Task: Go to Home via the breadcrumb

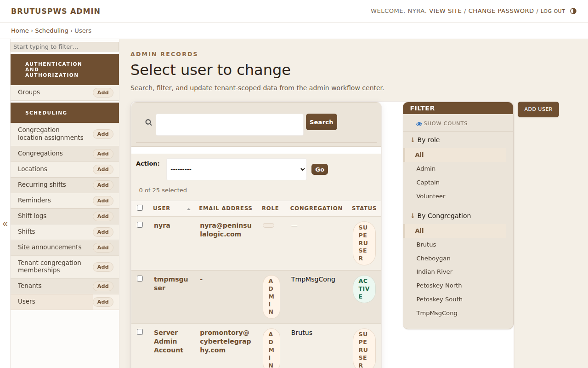Action: pyautogui.click(x=20, y=30)
